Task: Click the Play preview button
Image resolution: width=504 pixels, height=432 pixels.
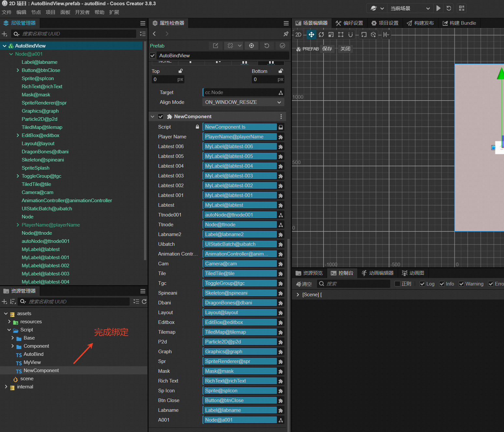Action: [439, 8]
